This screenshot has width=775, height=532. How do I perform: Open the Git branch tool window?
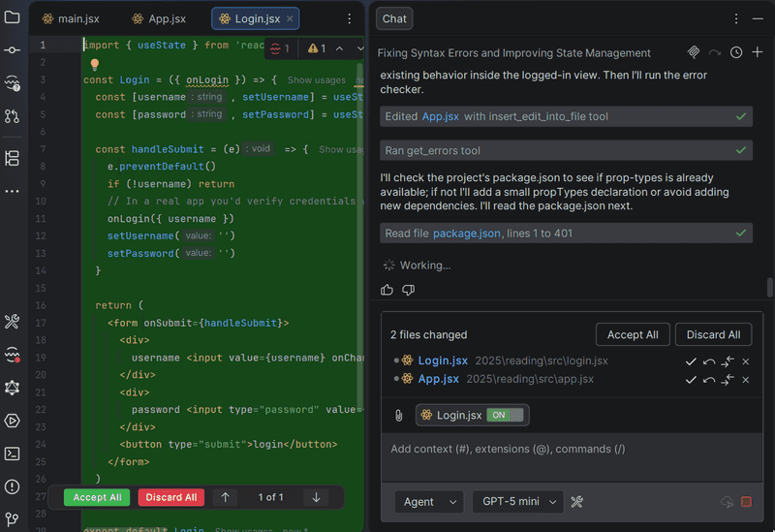pos(12,519)
